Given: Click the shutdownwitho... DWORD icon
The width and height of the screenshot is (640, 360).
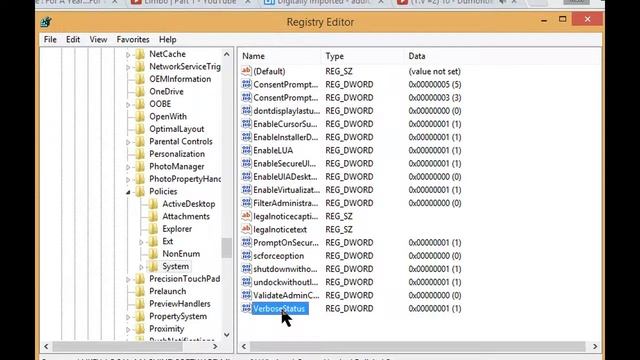Looking at the screenshot, I should [246, 269].
